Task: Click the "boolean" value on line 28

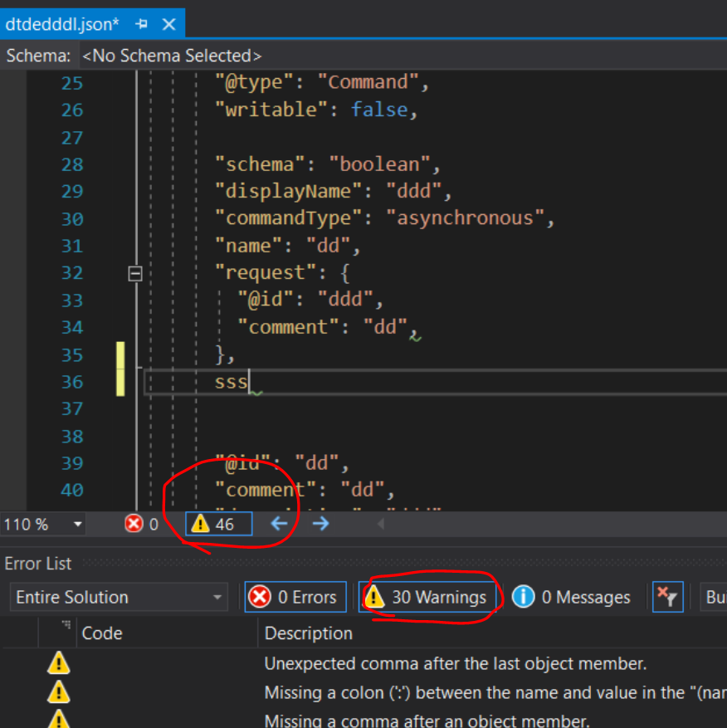Action: tap(380, 164)
